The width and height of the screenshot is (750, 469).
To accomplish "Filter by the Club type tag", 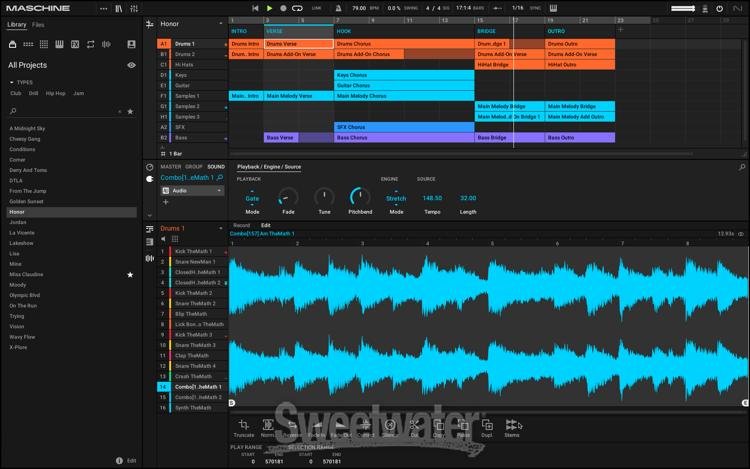I will [x=16, y=93].
